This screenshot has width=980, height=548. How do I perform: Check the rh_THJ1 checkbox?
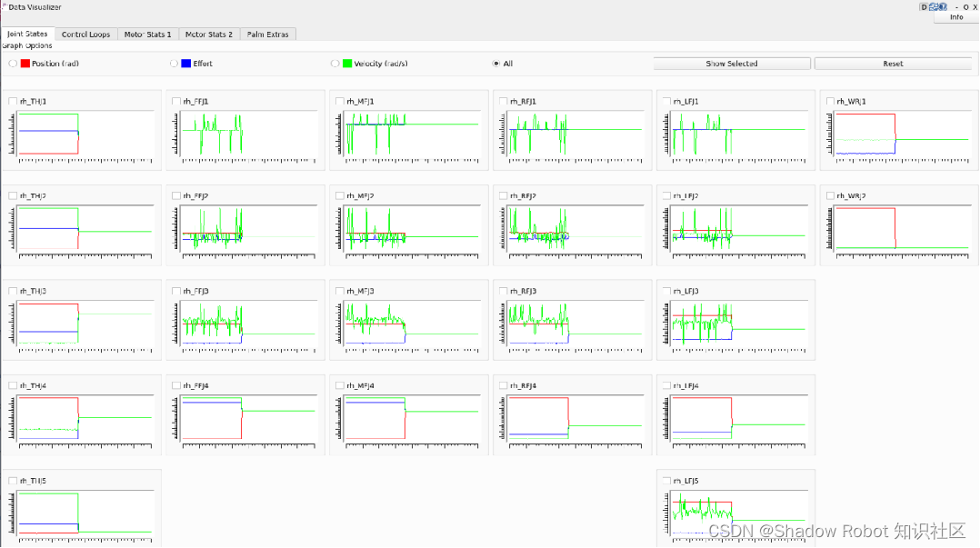coord(13,101)
